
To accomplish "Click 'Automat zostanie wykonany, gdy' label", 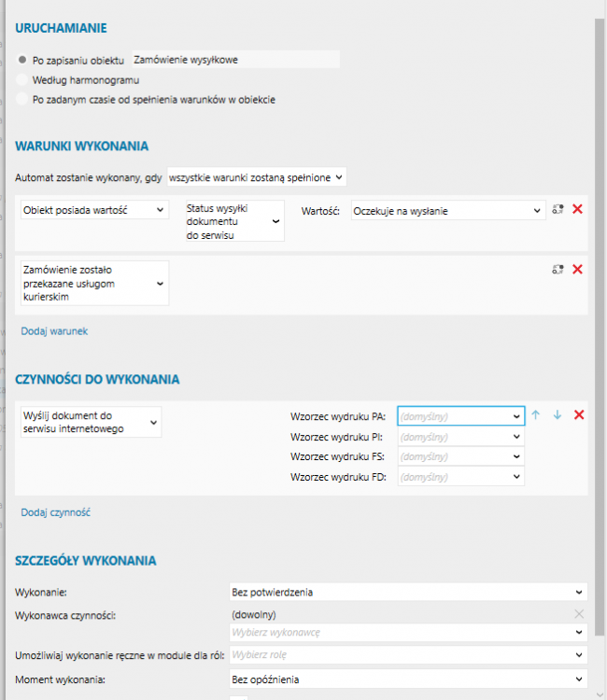I will pos(89,177).
